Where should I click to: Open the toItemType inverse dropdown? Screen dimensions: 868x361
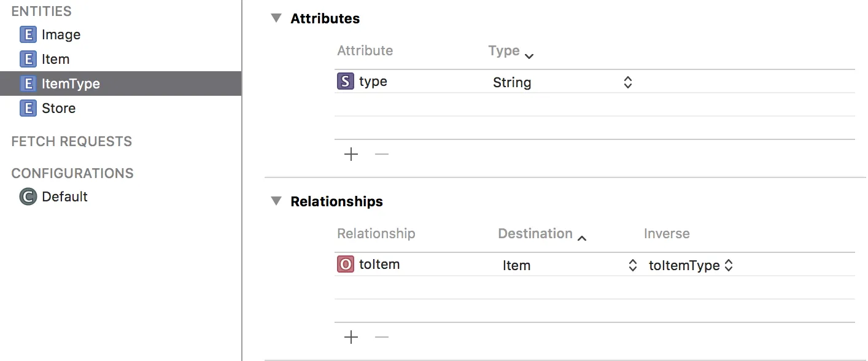pos(729,265)
